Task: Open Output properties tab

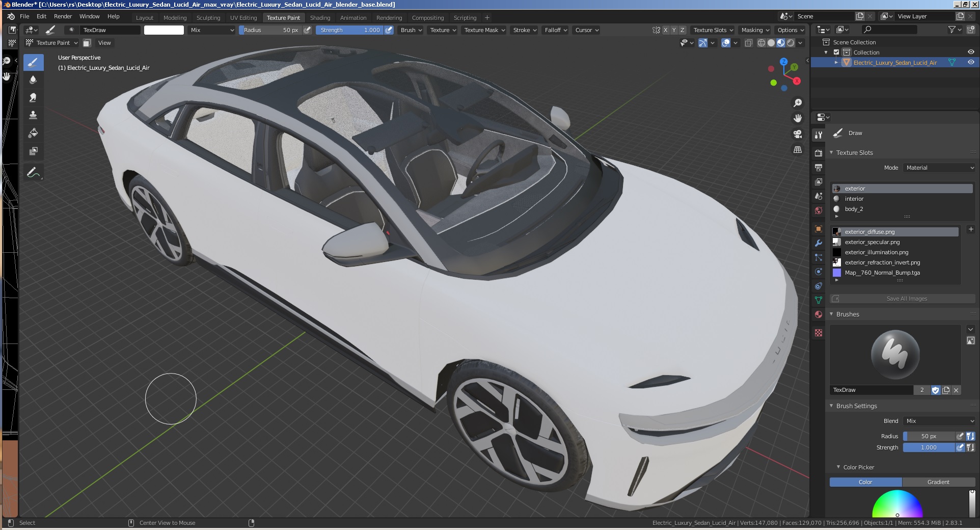Action: click(x=819, y=168)
